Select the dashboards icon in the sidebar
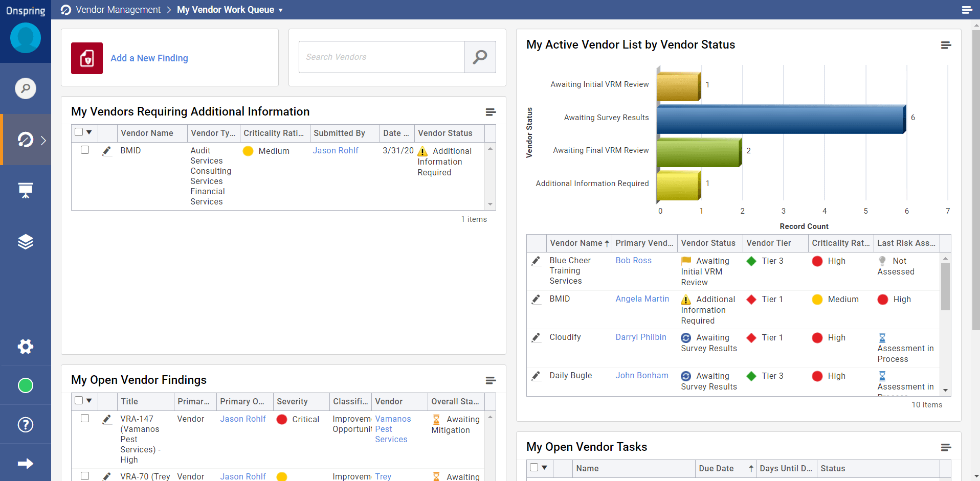Viewport: 980px width, 481px height. click(26, 190)
